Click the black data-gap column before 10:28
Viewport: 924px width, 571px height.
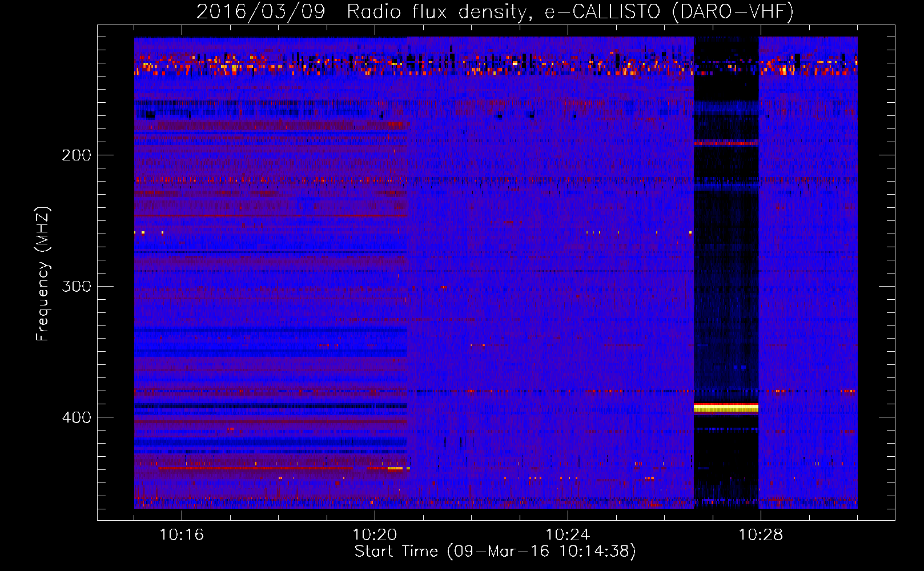[x=726, y=285]
